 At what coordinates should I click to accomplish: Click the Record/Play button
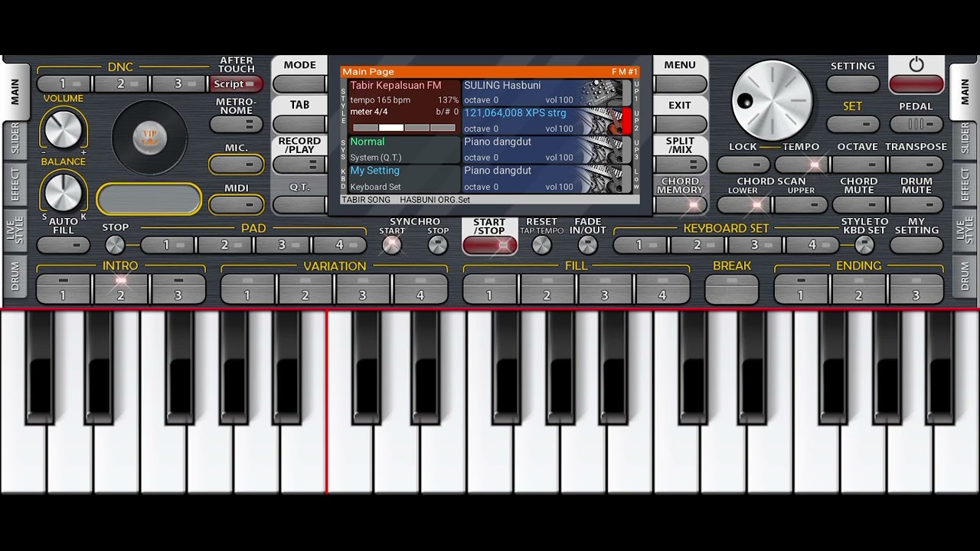(x=299, y=165)
